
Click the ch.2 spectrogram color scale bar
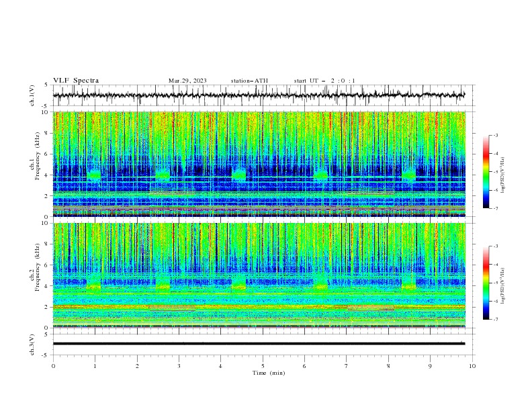[x=486, y=283]
